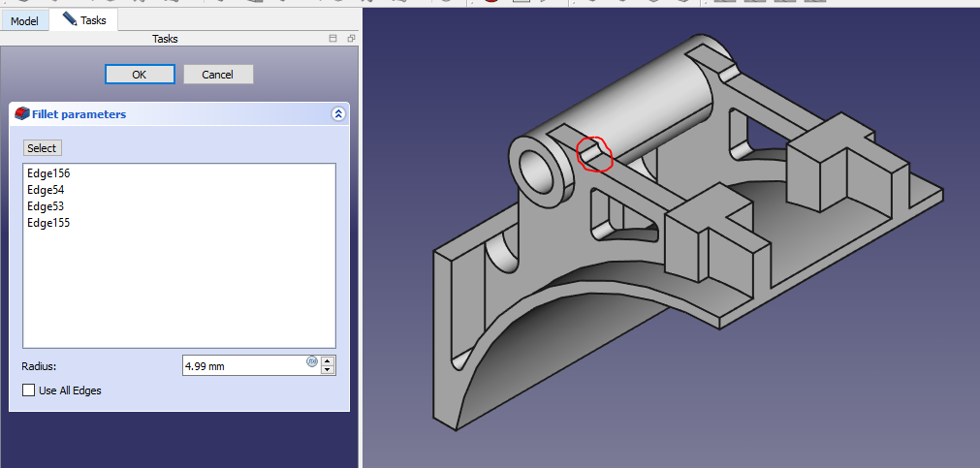Click the red-circled edge on the 3D model
This screenshot has height=468, width=980.
click(595, 154)
